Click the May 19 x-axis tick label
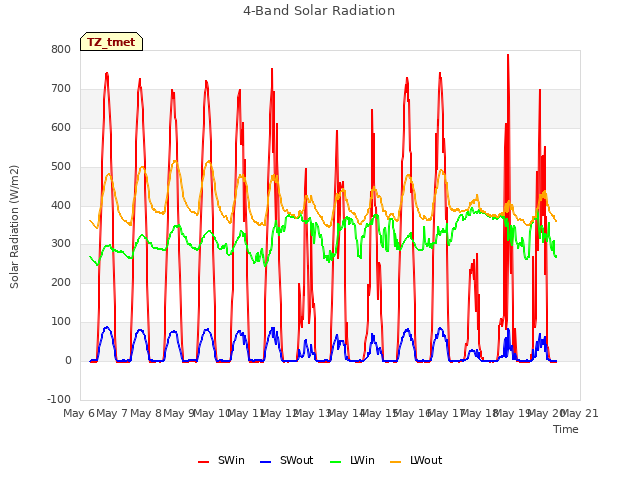This screenshot has height=480, width=640. pyautogui.click(x=512, y=413)
